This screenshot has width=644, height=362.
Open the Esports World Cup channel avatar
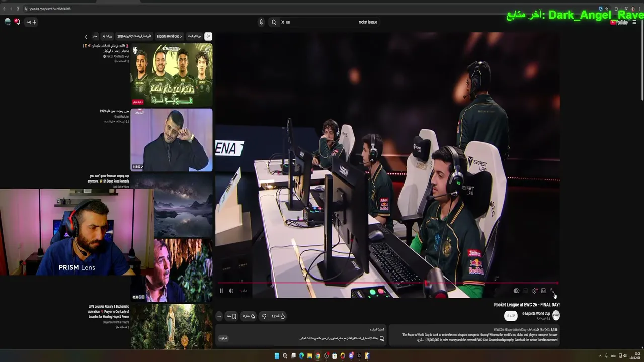coord(556,315)
